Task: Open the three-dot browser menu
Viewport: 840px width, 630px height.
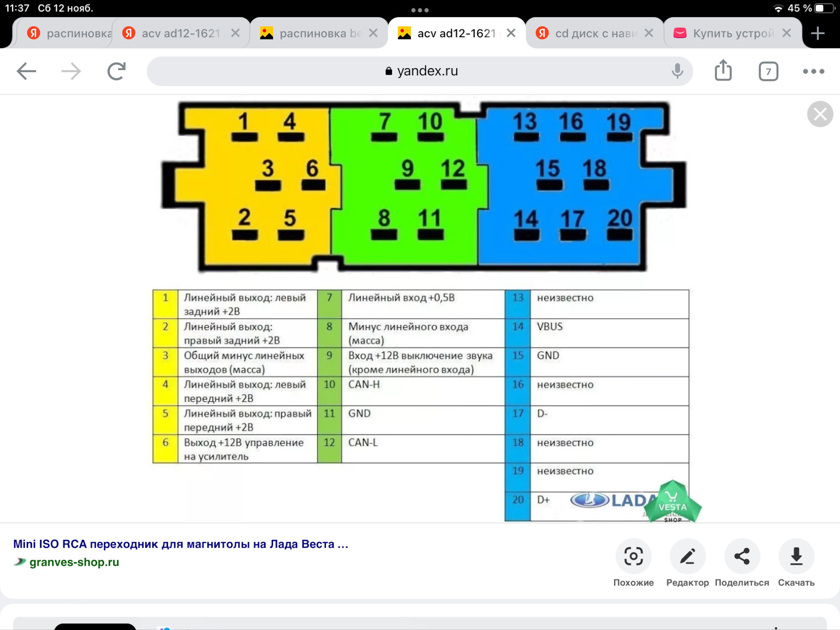Action: (813, 71)
